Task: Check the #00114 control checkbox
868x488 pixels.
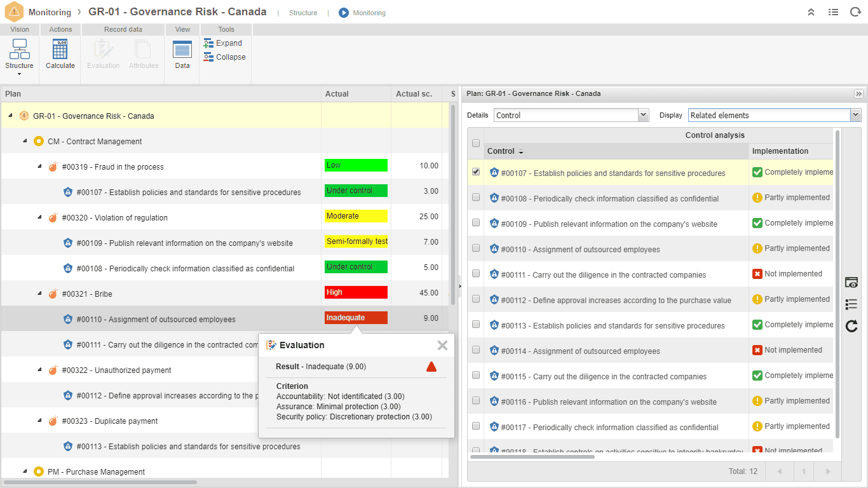Action: tap(476, 349)
